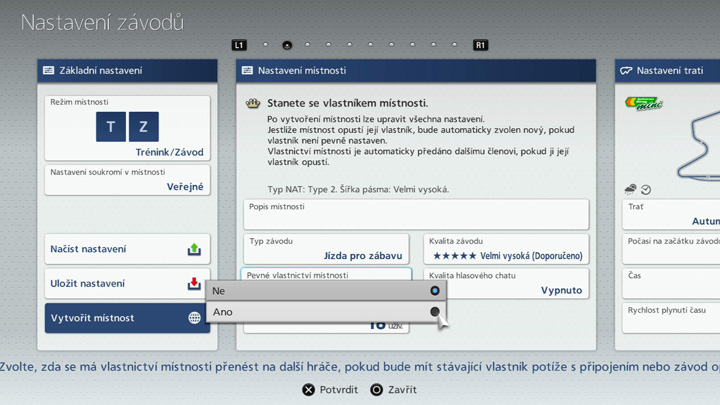The height and width of the screenshot is (405, 720).
Task: Open the Typ závodu dropdown
Action: click(x=327, y=249)
